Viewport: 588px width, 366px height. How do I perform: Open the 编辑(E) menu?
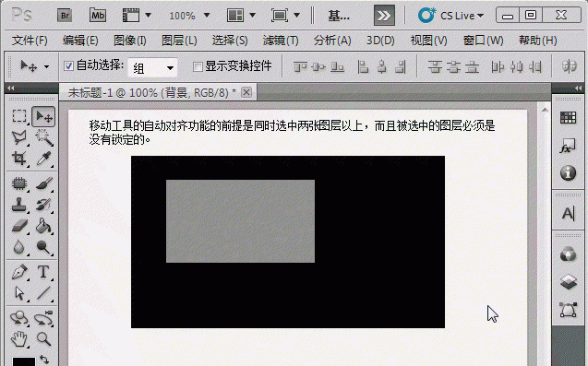click(80, 40)
